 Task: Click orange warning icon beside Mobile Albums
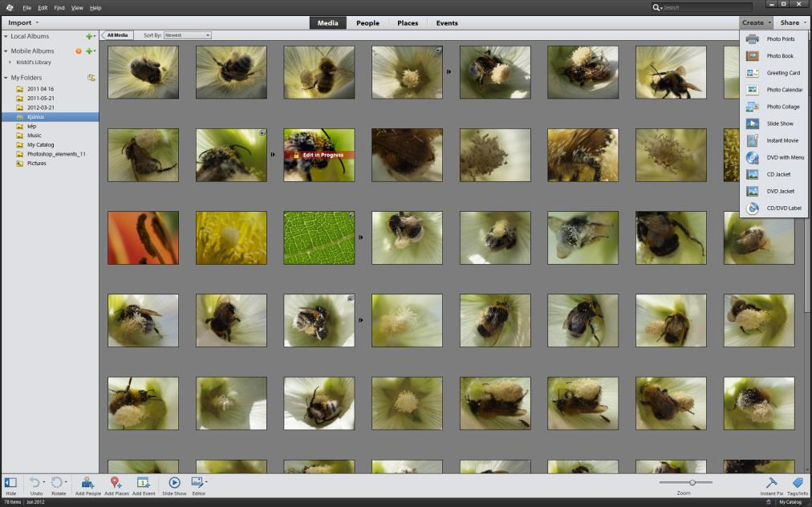[x=79, y=51]
